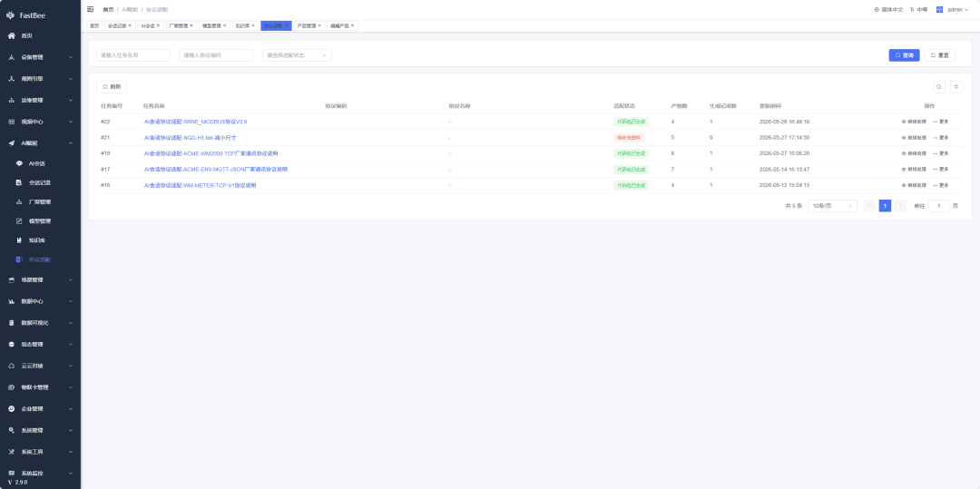This screenshot has width=980, height=489.
Task: Expand the 规则引擎 menu chevron
Action: pos(71,79)
